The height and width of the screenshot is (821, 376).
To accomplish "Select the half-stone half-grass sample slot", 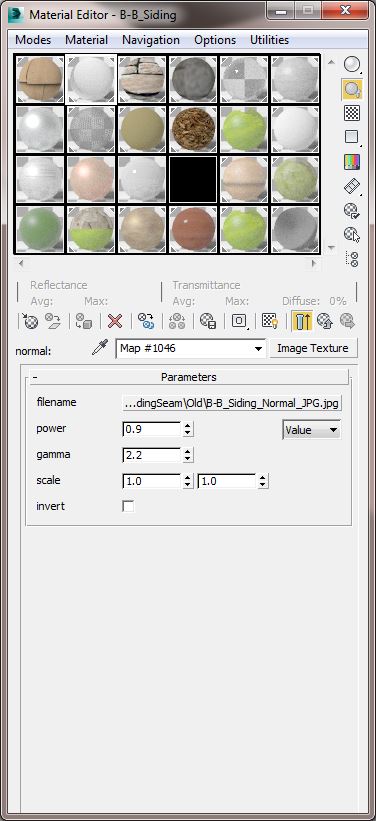I will tap(91, 229).
